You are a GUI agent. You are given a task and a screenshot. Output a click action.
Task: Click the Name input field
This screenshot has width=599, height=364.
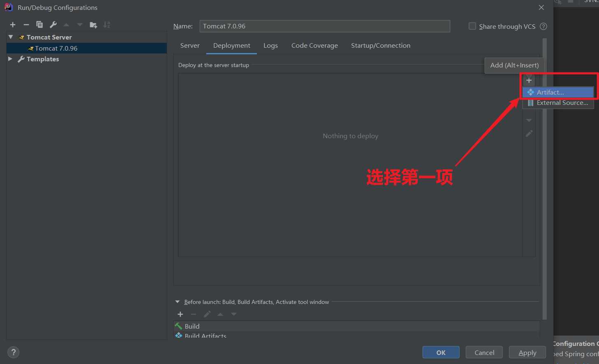tap(325, 26)
